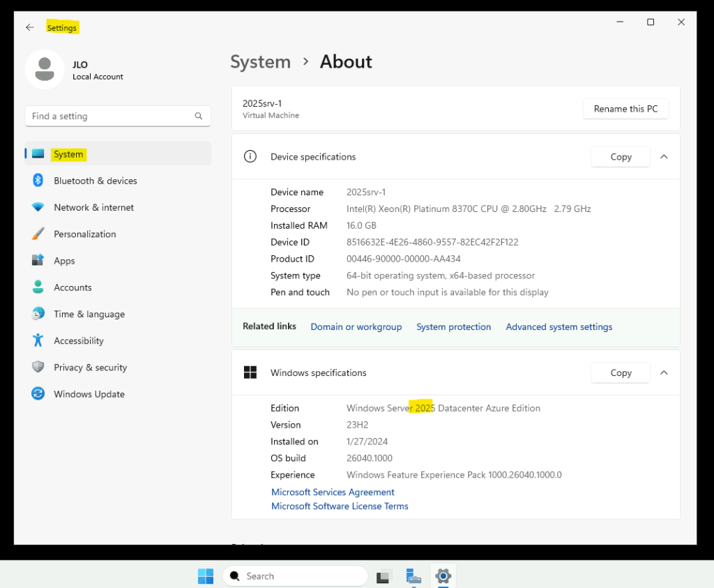The height and width of the screenshot is (588, 714).
Task: Click the search magnifier in Find a setting
Action: (199, 116)
